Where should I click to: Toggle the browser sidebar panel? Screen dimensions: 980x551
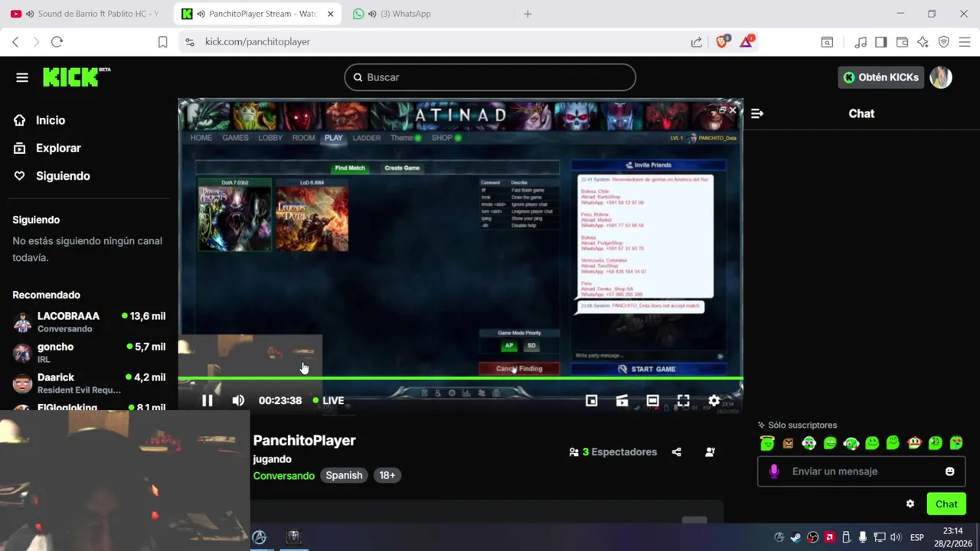coord(881,42)
